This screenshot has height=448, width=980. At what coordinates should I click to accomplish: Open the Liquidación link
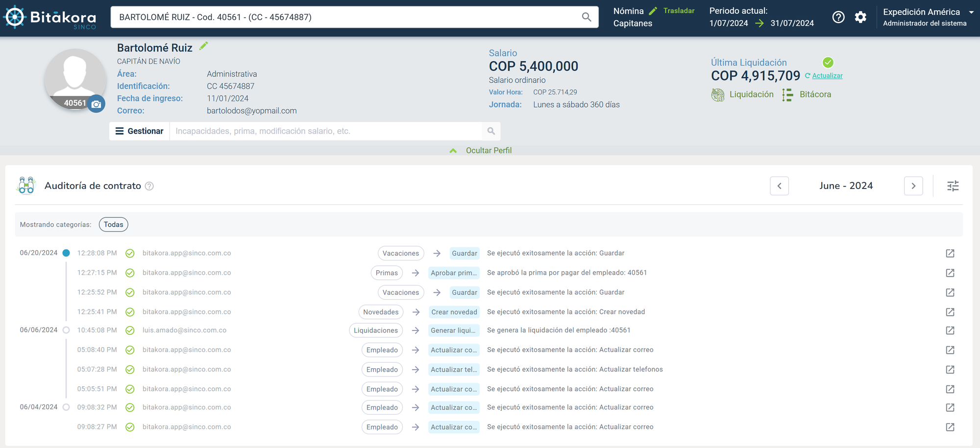pos(751,94)
